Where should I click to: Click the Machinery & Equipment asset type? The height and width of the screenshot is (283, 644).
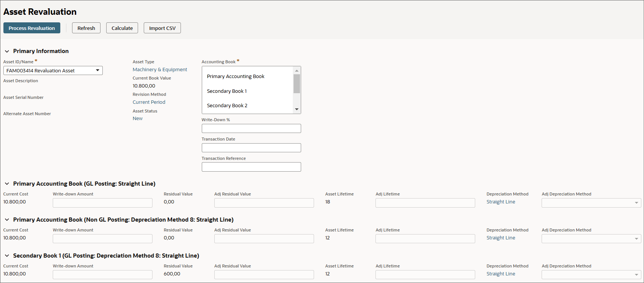point(160,70)
